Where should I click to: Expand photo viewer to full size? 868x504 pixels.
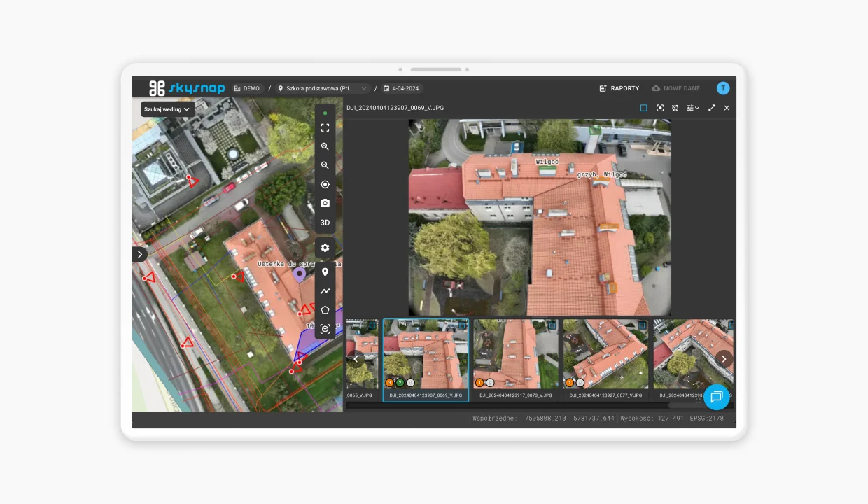coord(712,108)
